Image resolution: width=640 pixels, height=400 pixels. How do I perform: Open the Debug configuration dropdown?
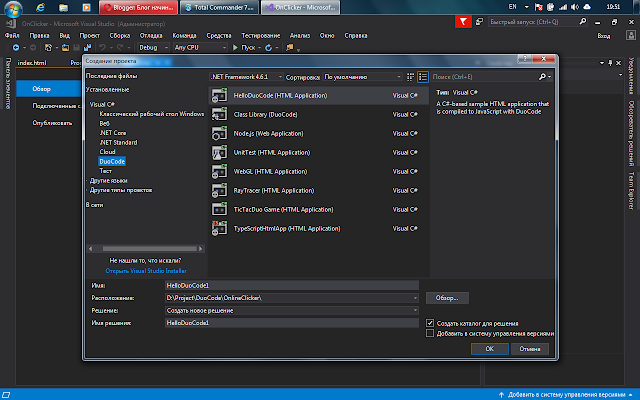[x=153, y=48]
